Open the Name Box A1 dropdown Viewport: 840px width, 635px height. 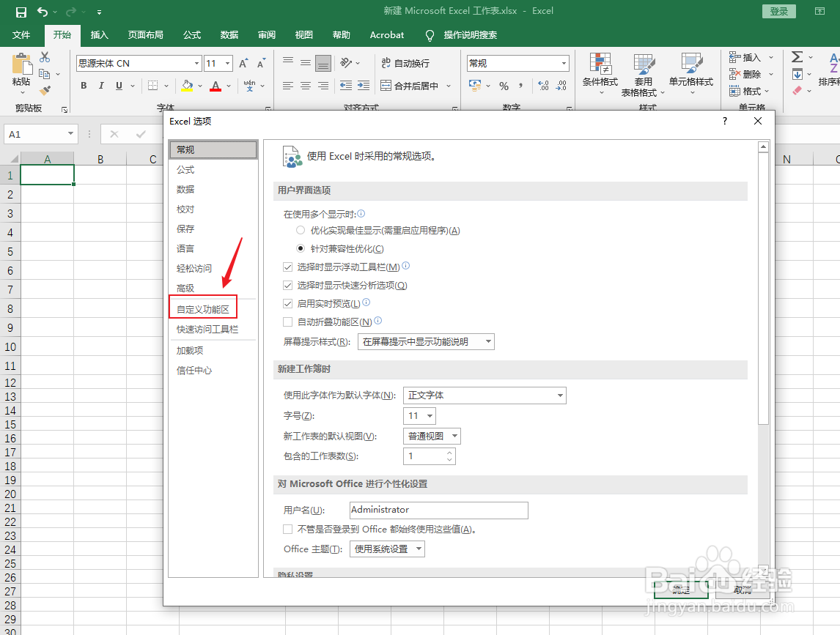[x=70, y=134]
